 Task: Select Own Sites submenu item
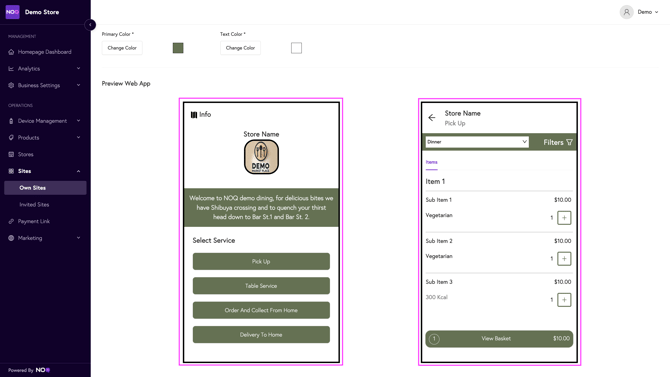(45, 188)
